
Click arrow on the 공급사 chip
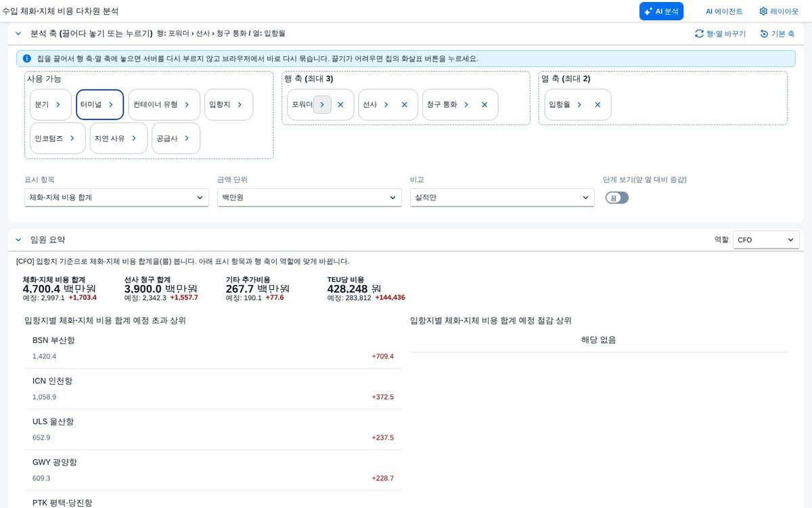pyautogui.click(x=187, y=138)
